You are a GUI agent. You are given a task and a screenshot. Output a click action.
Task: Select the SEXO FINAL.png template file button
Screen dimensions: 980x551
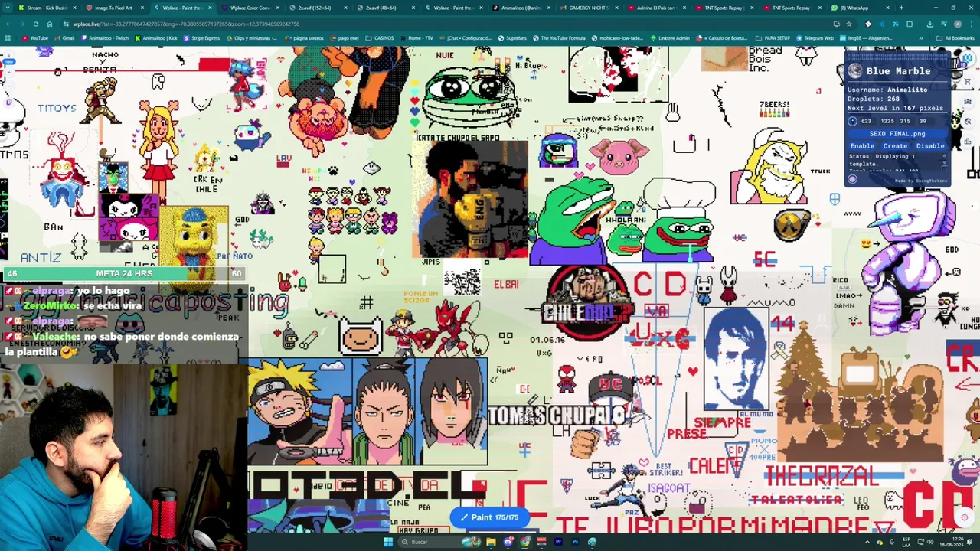coord(897,134)
